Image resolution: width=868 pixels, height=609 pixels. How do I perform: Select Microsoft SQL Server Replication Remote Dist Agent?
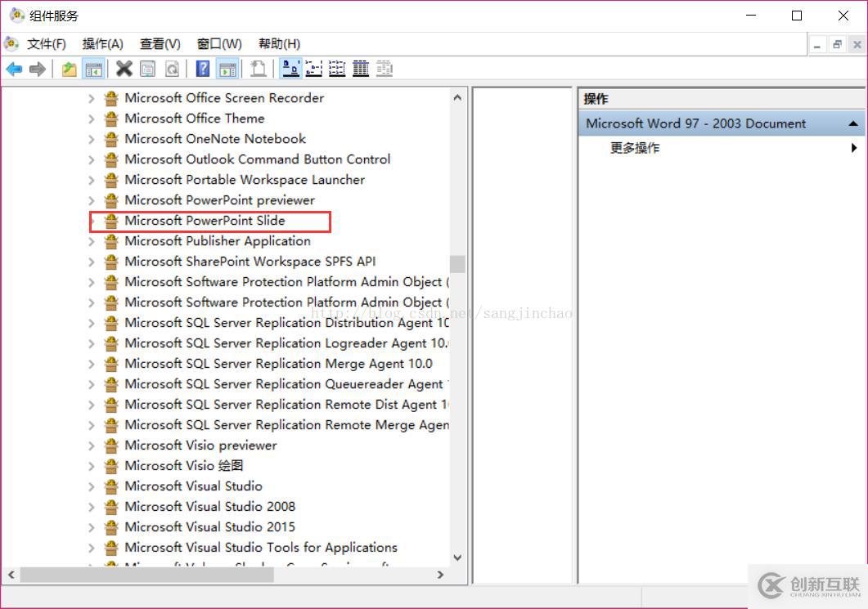click(287, 405)
